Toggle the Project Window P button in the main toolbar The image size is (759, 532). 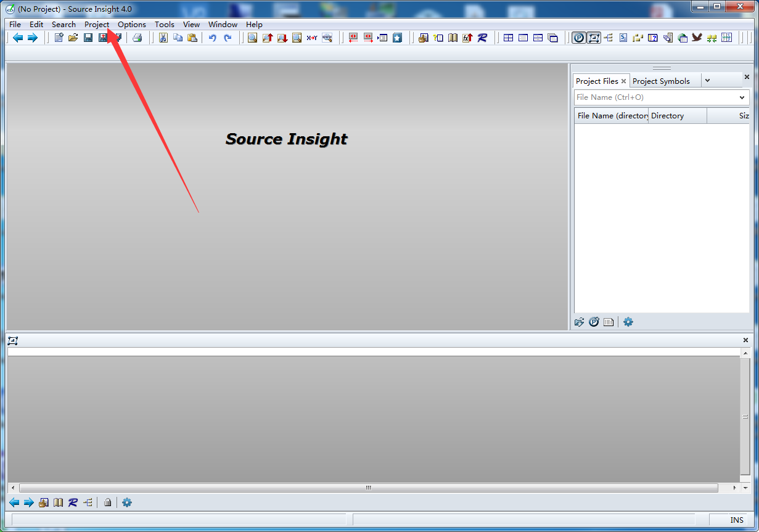point(578,38)
